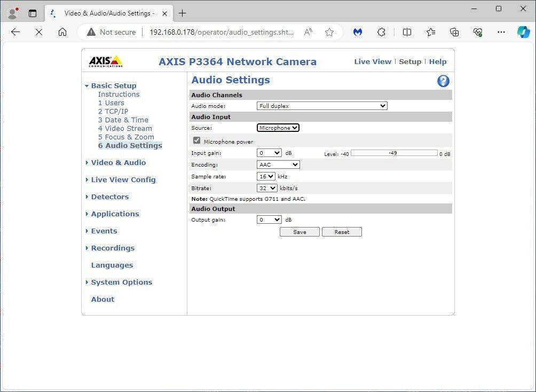Open the Copilot sidebar
Viewport: 536px width, 392px height.
pyautogui.click(x=523, y=32)
